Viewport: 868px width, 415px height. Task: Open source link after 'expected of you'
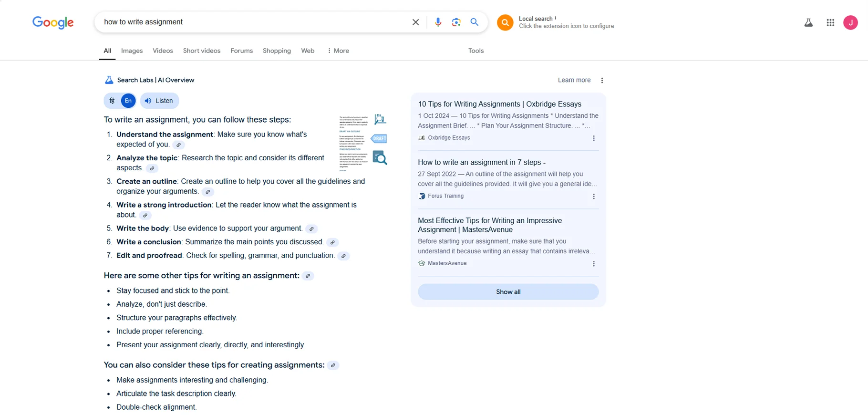click(178, 145)
